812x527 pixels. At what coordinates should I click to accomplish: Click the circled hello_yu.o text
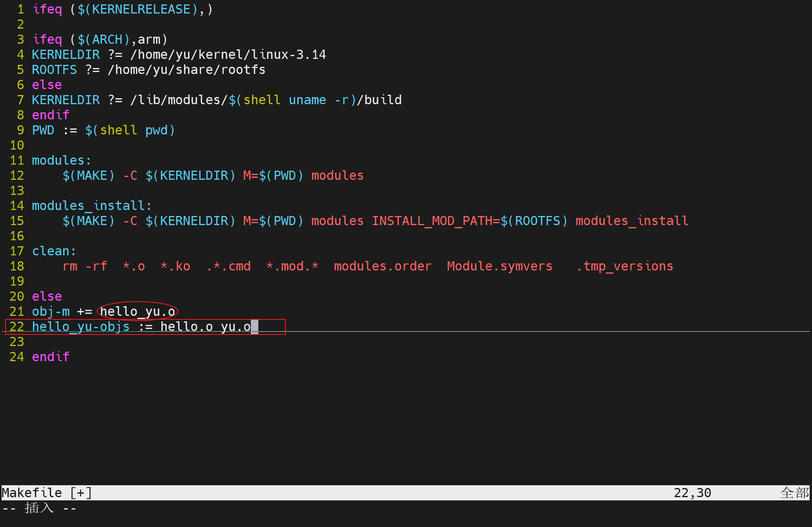(x=138, y=311)
